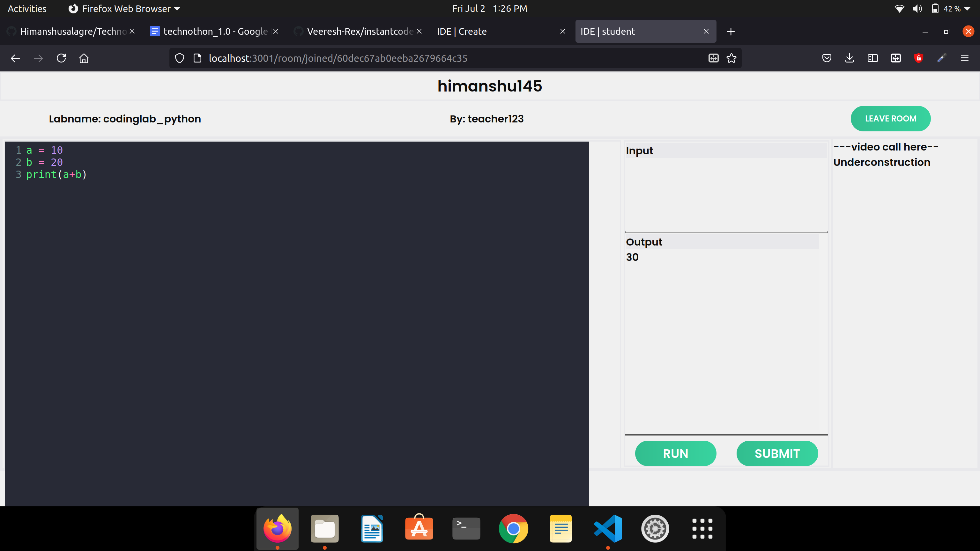The image size is (980, 551).
Task: Reload the current page
Action: (61, 58)
